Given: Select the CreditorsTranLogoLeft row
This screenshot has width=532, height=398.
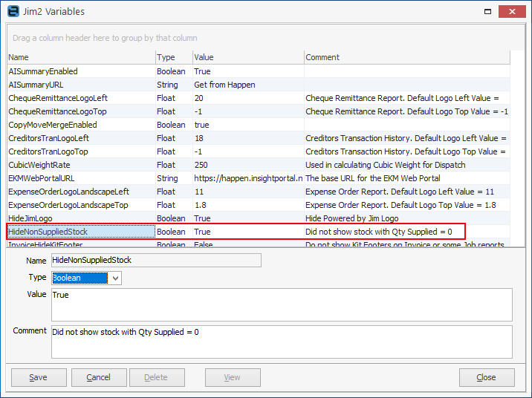Looking at the screenshot, I should [259, 138].
